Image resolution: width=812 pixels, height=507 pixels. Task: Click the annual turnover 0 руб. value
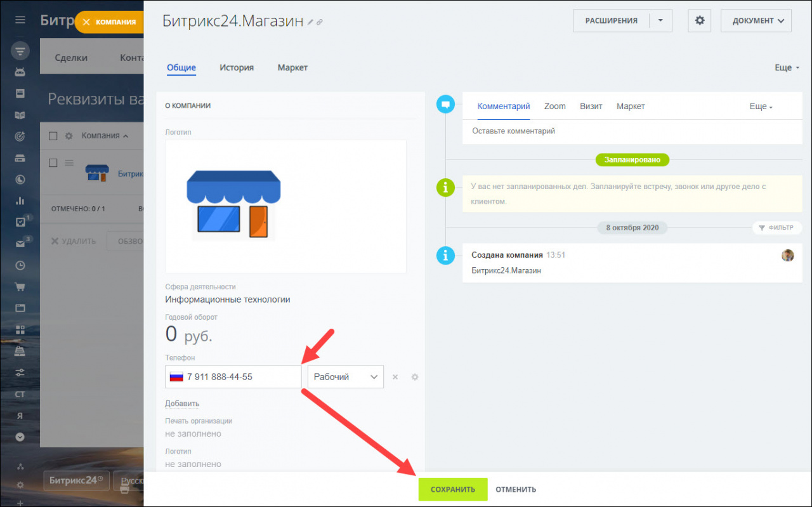(189, 334)
